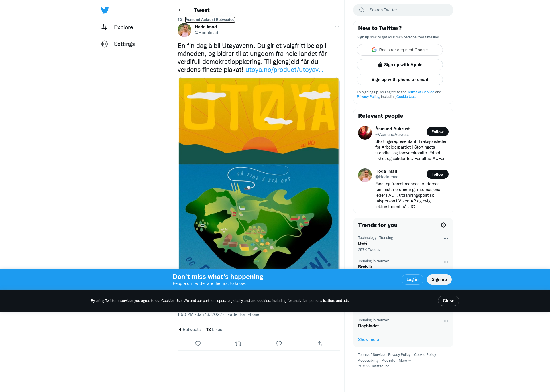Close the cookie notice banner
Viewport: 550px width, 392px height.
(x=449, y=301)
